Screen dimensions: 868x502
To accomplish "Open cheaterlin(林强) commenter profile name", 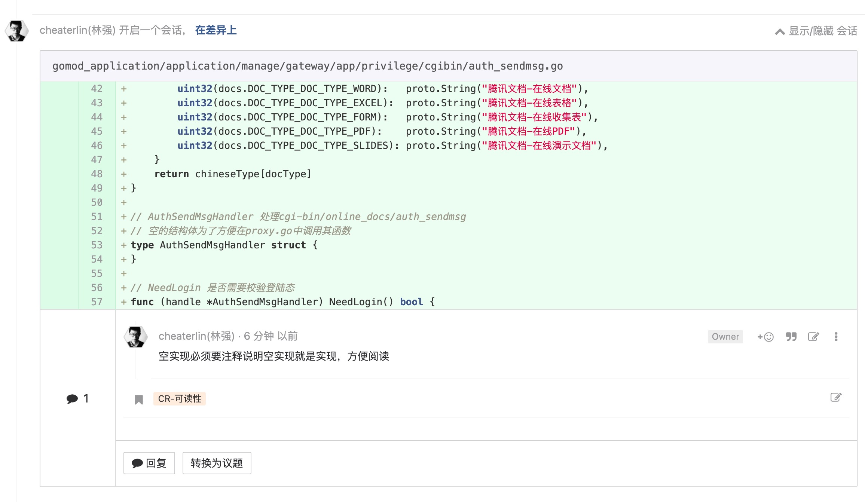I will (x=197, y=336).
